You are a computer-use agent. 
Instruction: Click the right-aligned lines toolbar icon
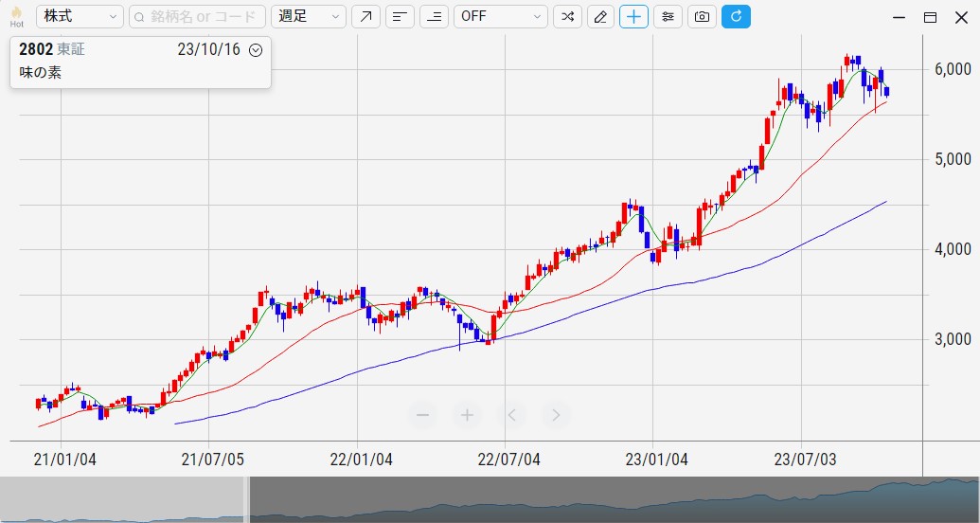tap(434, 17)
